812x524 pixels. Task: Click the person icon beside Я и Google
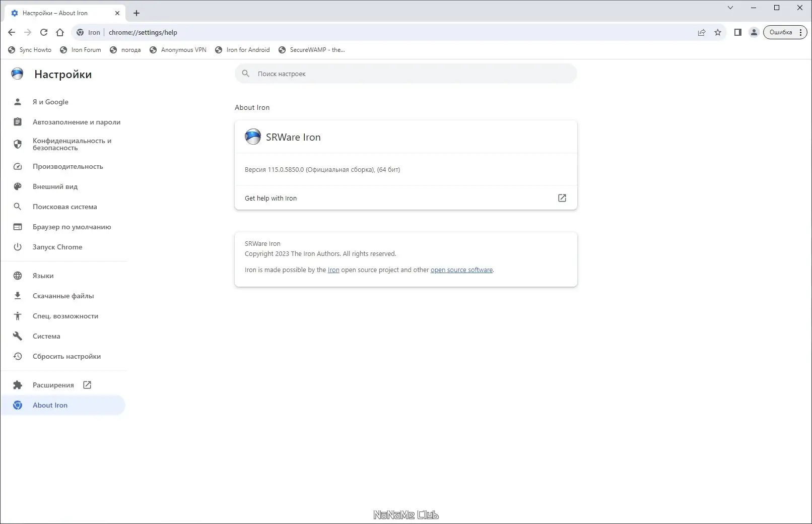tap(18, 102)
